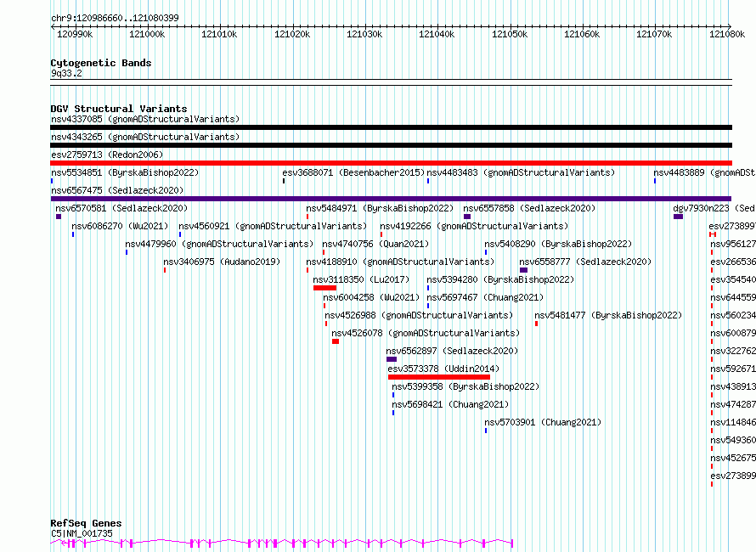Screen dimensions: 756x552
Task: Click nsv5408290 ByrskaBishop2022 label
Action: pos(558,244)
